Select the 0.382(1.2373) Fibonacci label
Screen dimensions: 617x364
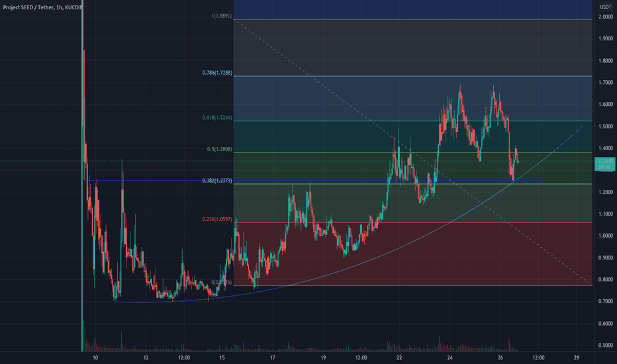click(217, 181)
